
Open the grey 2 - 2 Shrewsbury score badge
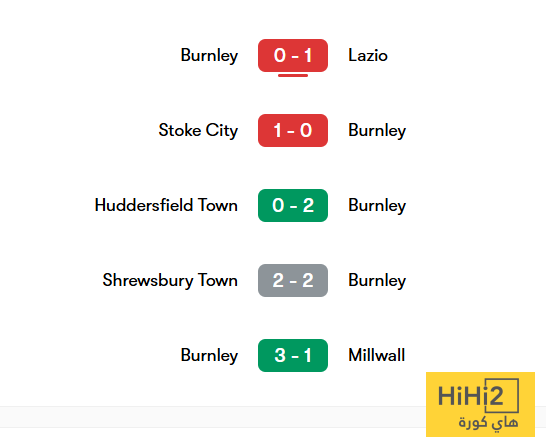tap(292, 280)
